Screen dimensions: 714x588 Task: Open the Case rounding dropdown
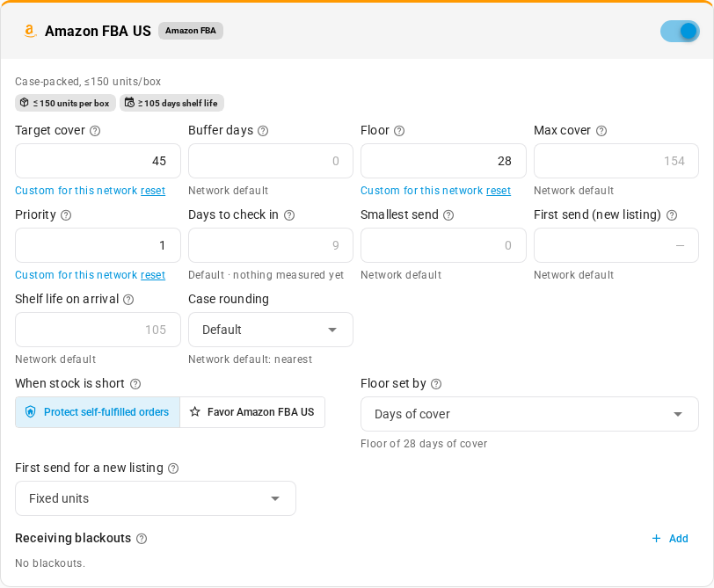coord(271,330)
